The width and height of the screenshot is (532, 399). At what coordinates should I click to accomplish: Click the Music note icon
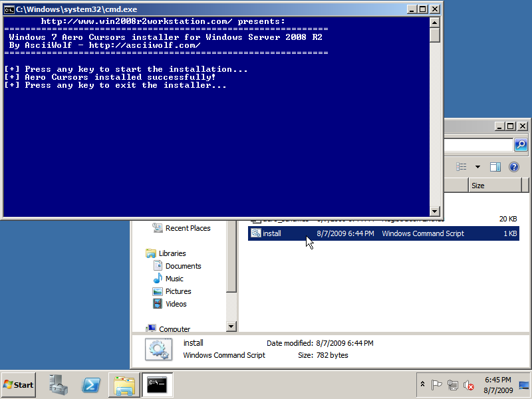(x=158, y=278)
